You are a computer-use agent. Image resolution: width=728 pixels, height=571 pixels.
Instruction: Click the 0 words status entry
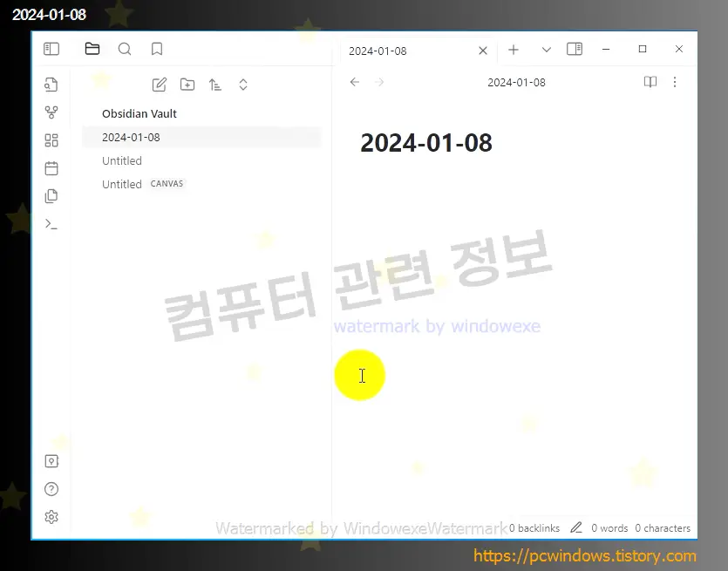coord(609,528)
